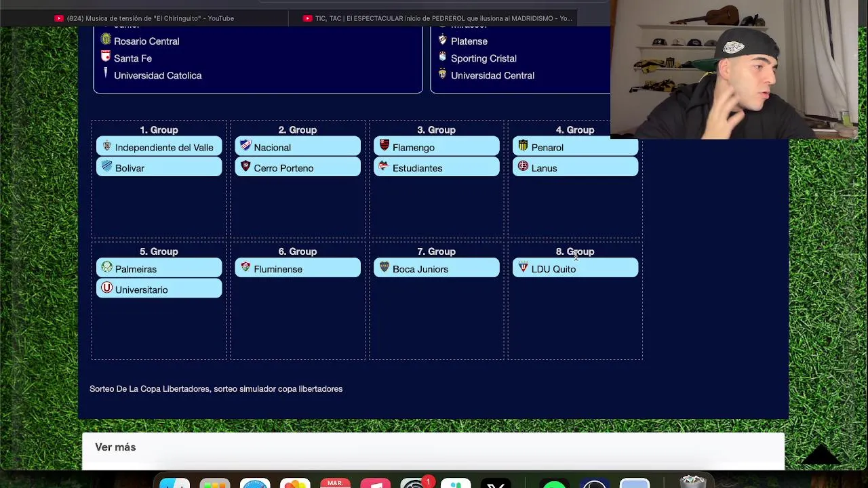Click the Nacional crest icon

245,146
